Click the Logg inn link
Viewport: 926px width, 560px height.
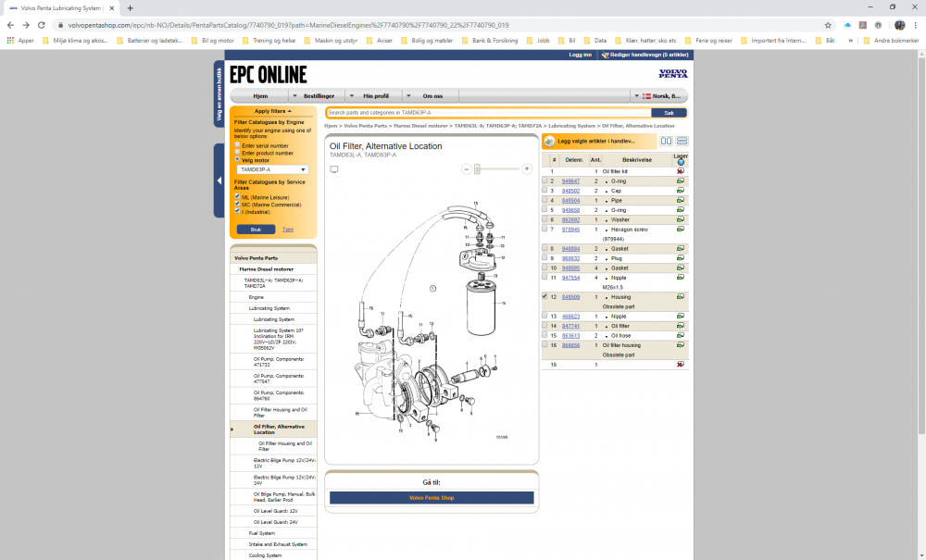click(x=580, y=55)
